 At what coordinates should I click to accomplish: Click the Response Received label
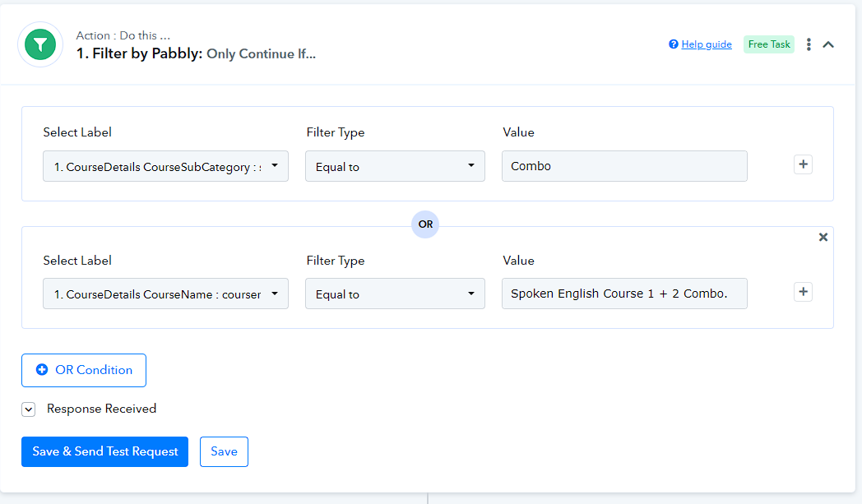pyautogui.click(x=102, y=409)
